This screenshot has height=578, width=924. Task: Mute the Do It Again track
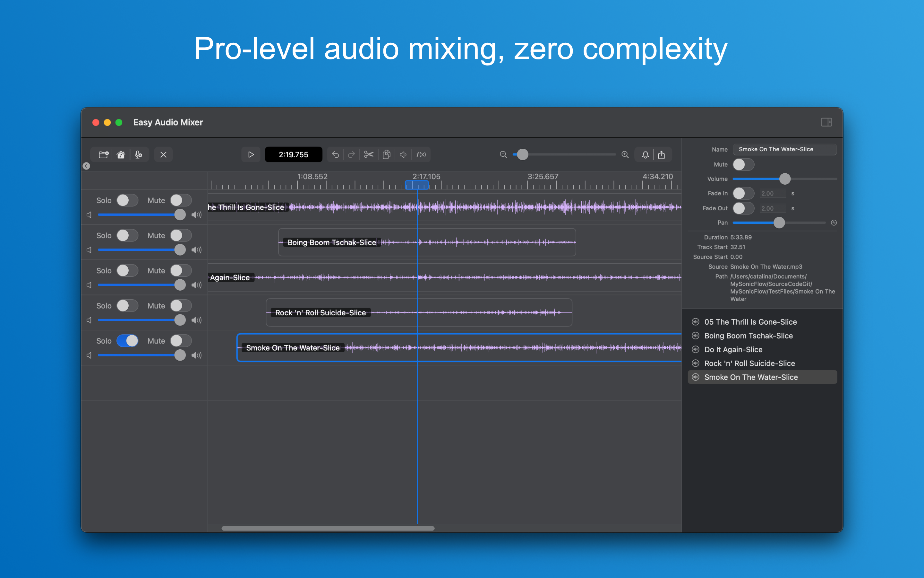[x=181, y=271]
